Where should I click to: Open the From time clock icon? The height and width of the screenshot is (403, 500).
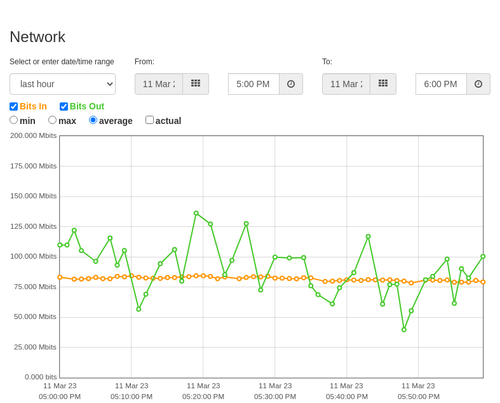click(291, 84)
